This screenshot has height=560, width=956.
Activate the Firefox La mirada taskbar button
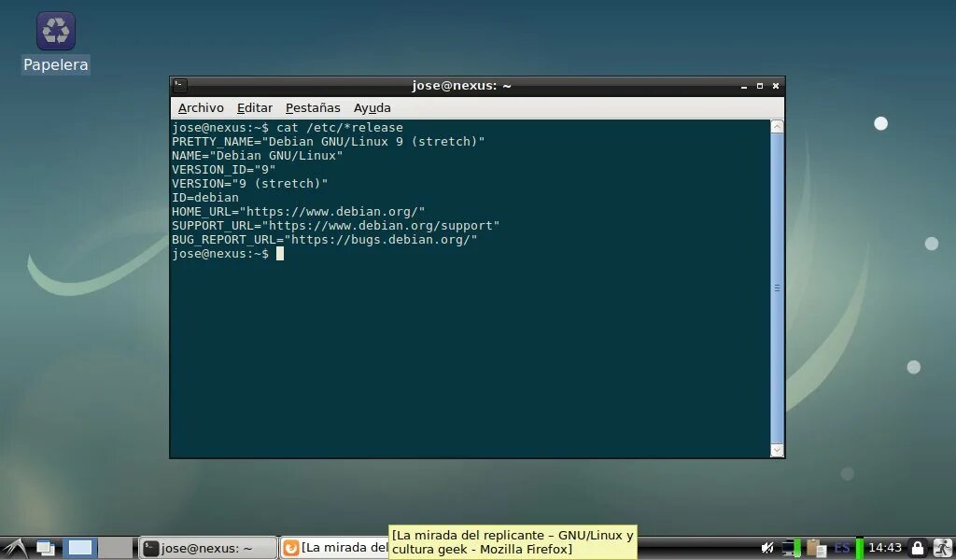coord(335,548)
